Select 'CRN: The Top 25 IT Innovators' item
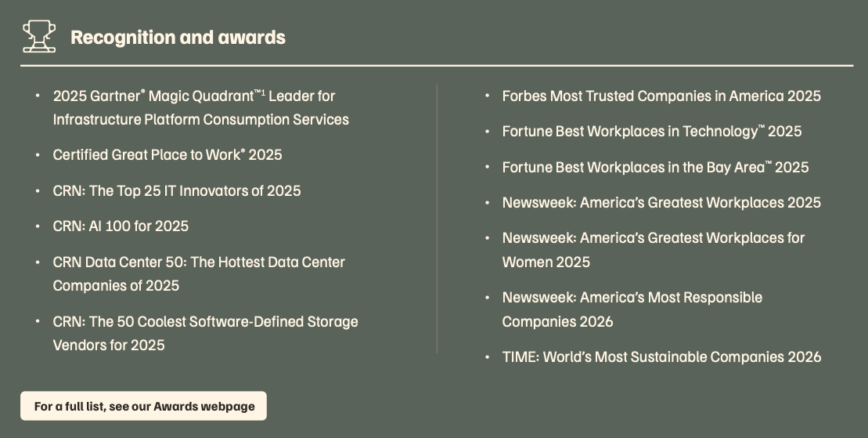The height and width of the screenshot is (438, 868). click(177, 190)
